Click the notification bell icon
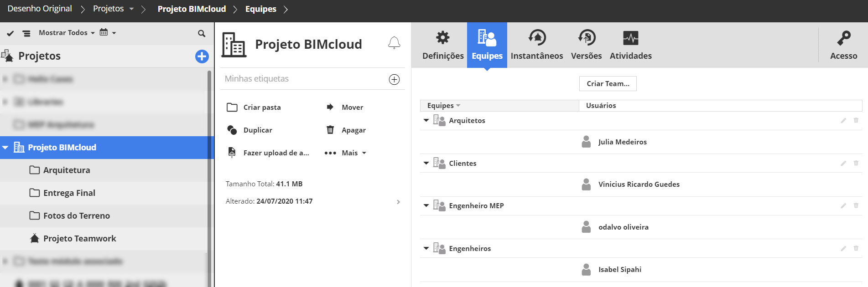 pos(394,43)
